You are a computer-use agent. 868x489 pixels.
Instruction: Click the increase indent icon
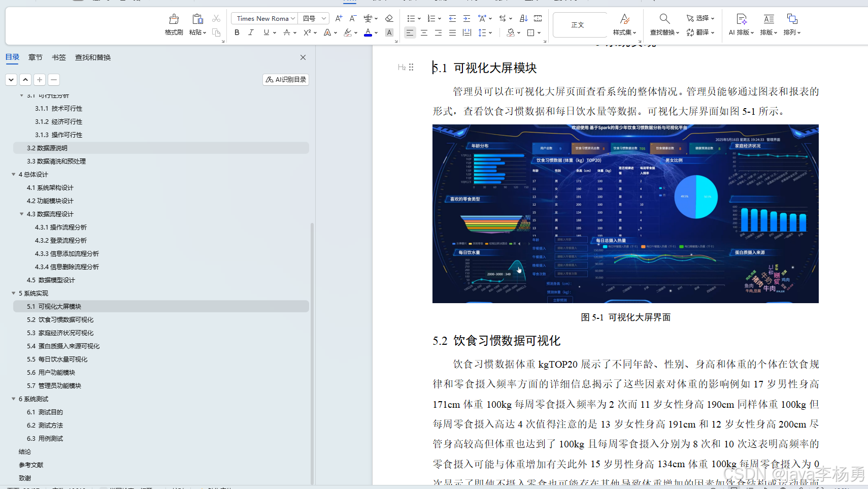(x=466, y=18)
